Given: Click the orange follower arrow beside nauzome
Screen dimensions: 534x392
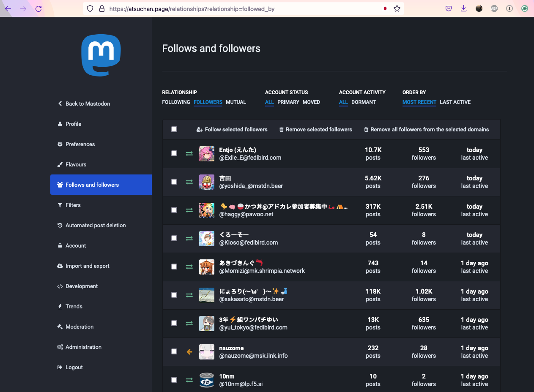Looking at the screenshot, I should point(189,351).
